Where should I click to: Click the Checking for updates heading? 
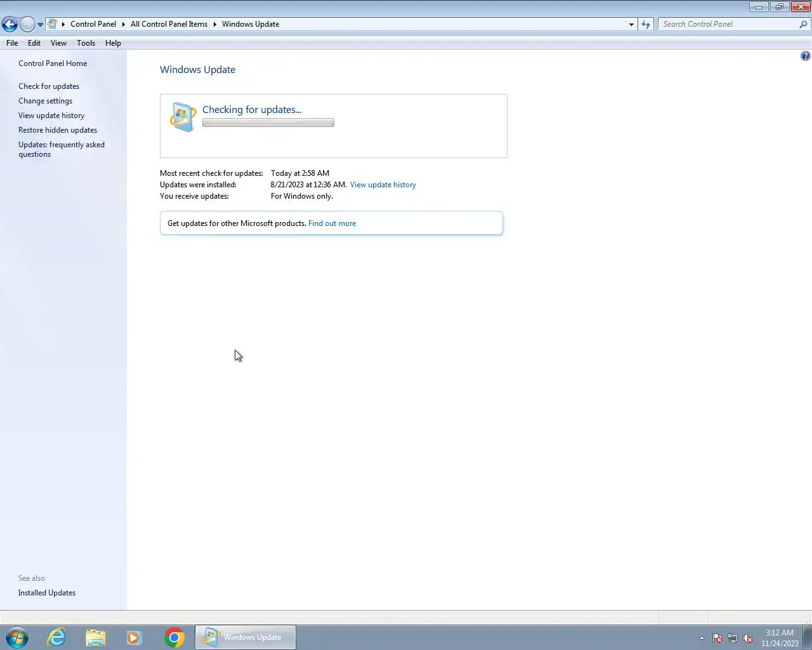(x=252, y=110)
